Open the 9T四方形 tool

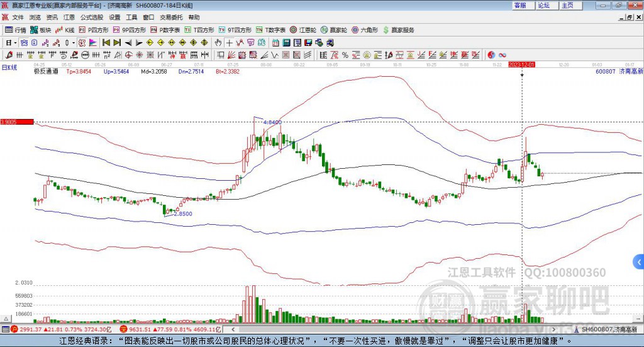[235, 30]
